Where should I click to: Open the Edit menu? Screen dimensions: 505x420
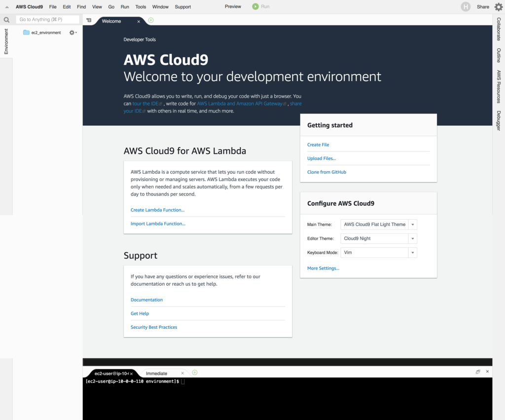pyautogui.click(x=67, y=7)
